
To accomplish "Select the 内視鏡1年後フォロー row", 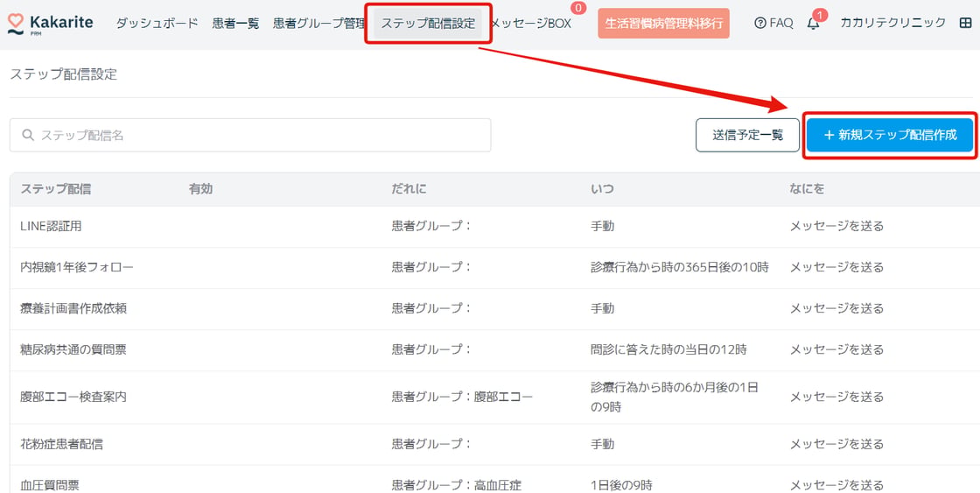I will tap(77, 267).
